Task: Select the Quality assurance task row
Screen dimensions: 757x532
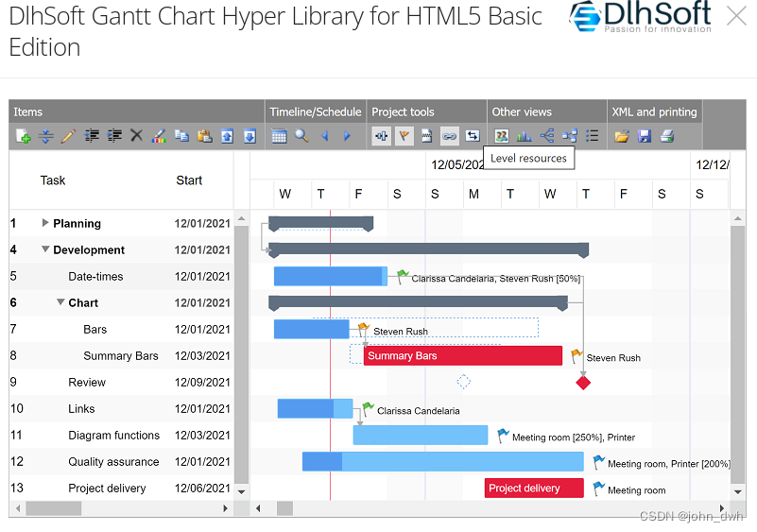Action: [121, 462]
